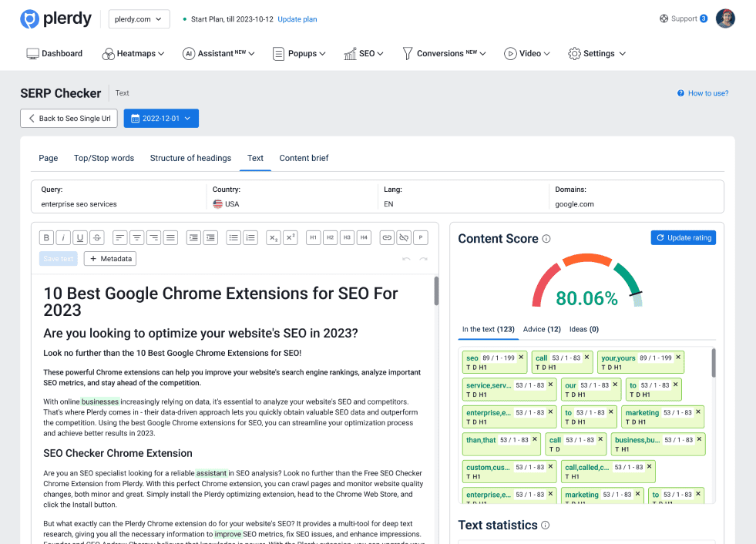Open the Advice (12) tab

click(542, 329)
